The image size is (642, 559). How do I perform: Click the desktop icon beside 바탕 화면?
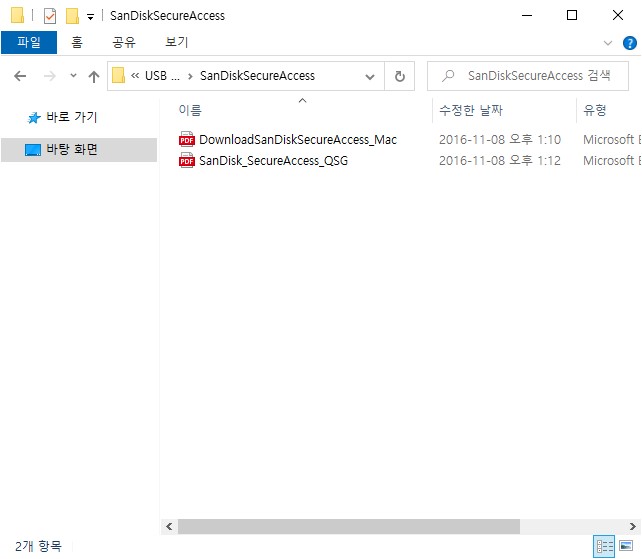[x=33, y=150]
